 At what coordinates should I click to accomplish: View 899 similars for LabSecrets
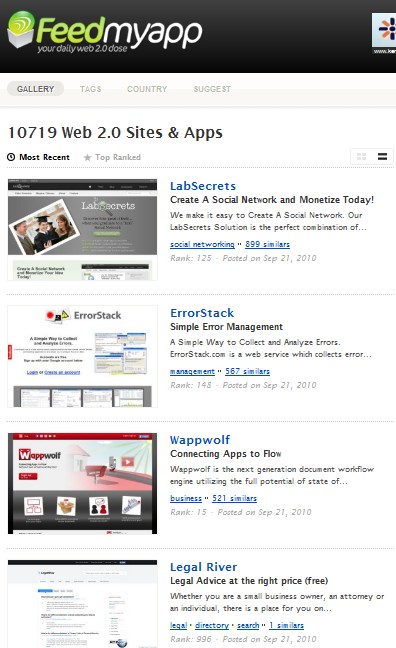pos(267,244)
